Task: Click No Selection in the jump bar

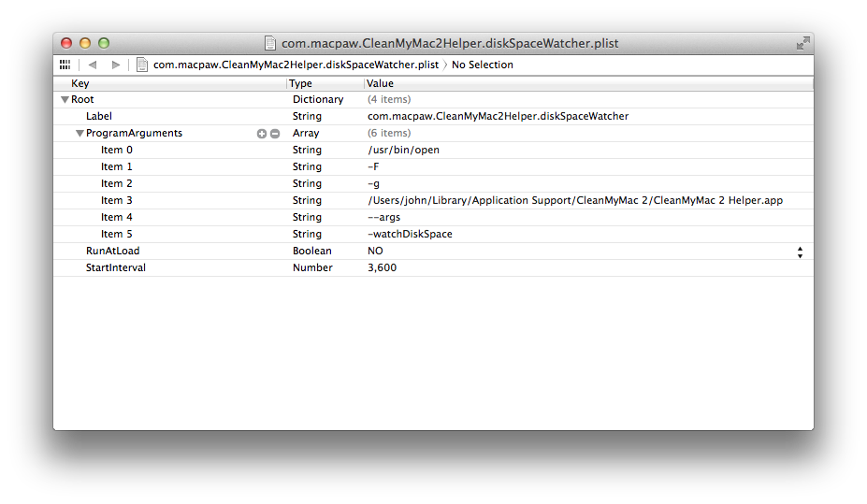Action: 483,65
